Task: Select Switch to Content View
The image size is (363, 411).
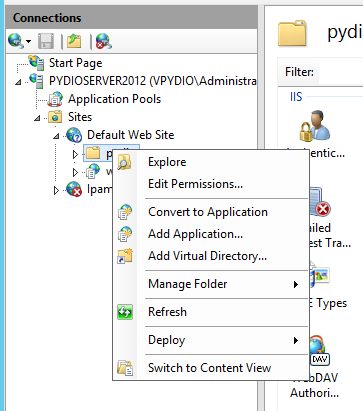Action: pyautogui.click(x=211, y=368)
